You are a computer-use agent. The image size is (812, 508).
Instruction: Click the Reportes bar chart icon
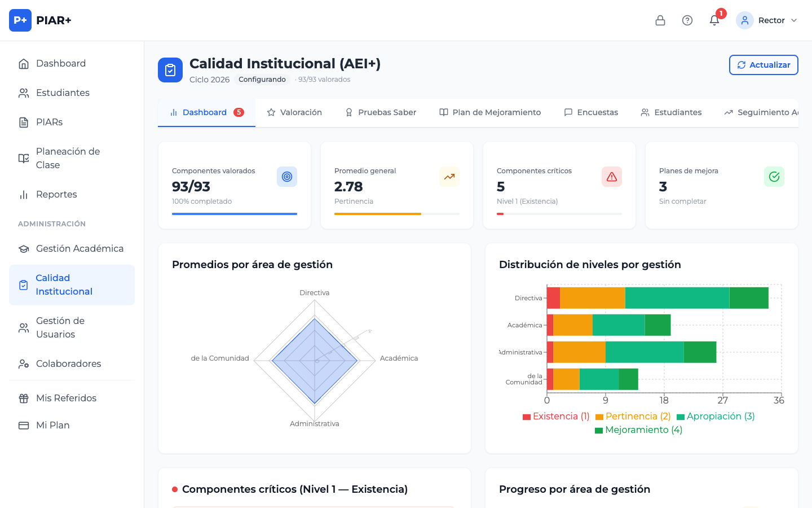(24, 194)
